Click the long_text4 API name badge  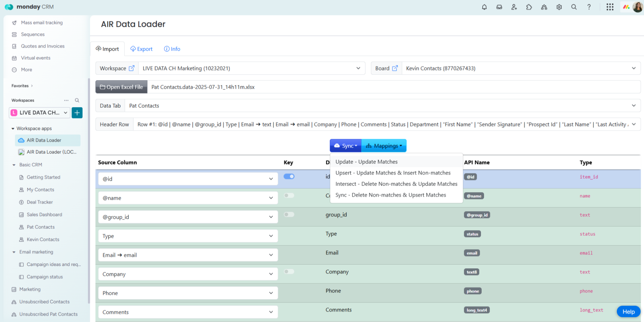pyautogui.click(x=477, y=310)
